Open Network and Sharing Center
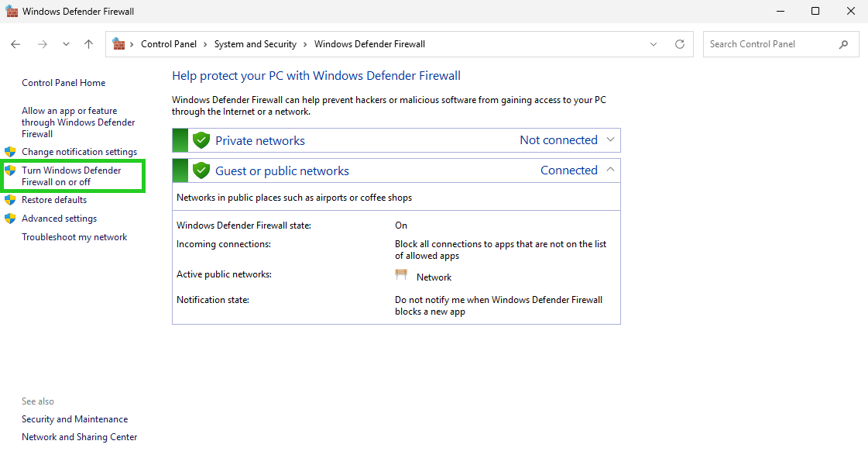 pyautogui.click(x=79, y=436)
